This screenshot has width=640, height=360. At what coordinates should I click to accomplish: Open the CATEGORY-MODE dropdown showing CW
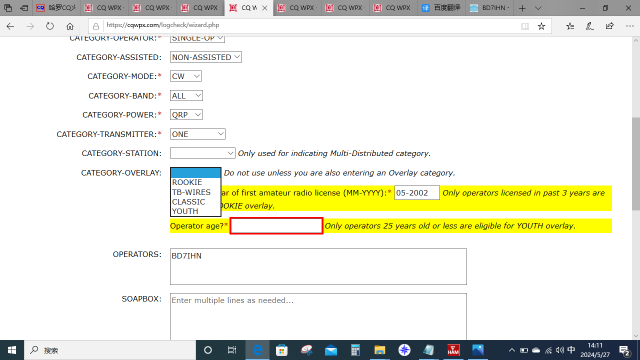pyautogui.click(x=186, y=76)
